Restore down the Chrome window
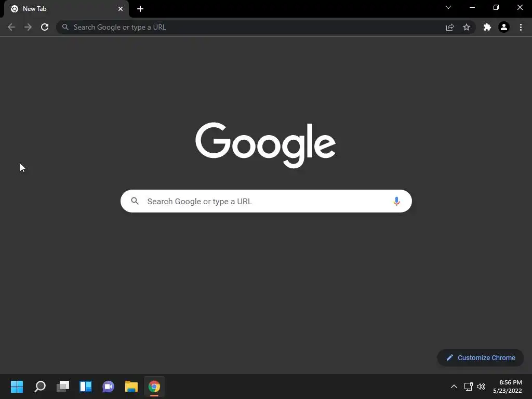This screenshot has height=399, width=532. pos(496,7)
